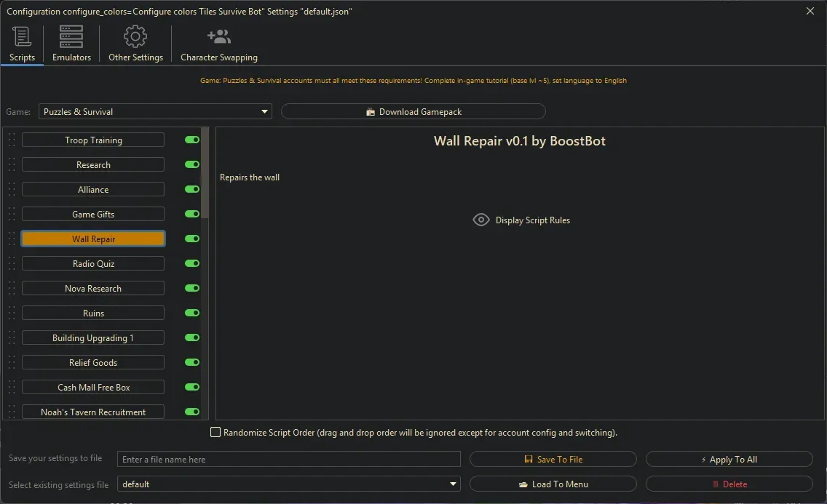827x504 pixels.
Task: Open Other Settings gear icon
Action: point(135,37)
